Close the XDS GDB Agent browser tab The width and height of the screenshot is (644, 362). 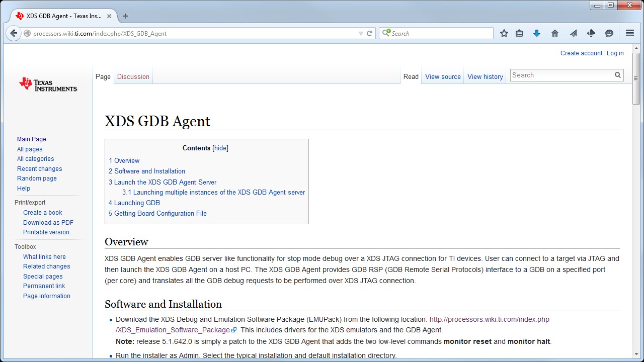[x=109, y=16]
